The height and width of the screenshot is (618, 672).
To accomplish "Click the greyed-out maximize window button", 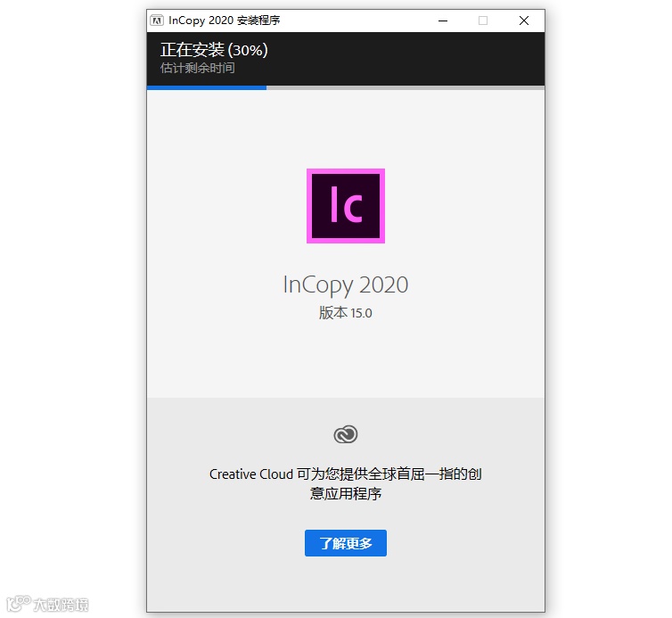I will pyautogui.click(x=483, y=21).
